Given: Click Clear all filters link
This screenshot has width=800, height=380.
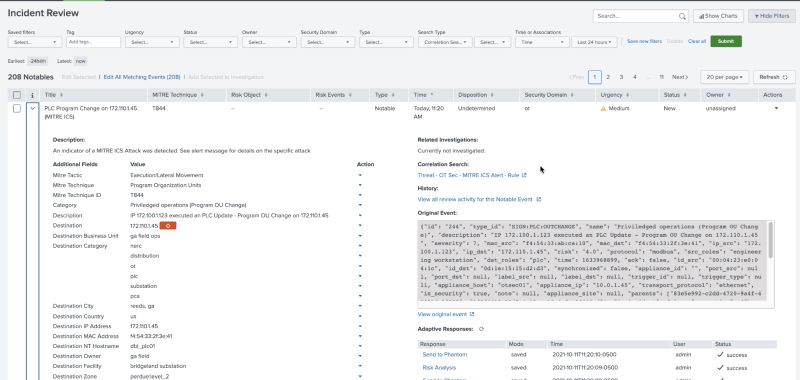Looking at the screenshot, I should click(697, 41).
